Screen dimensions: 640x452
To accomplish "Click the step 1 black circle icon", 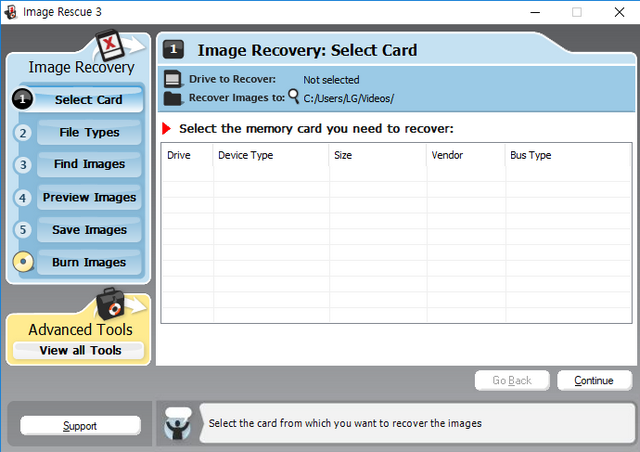I will coord(22,99).
